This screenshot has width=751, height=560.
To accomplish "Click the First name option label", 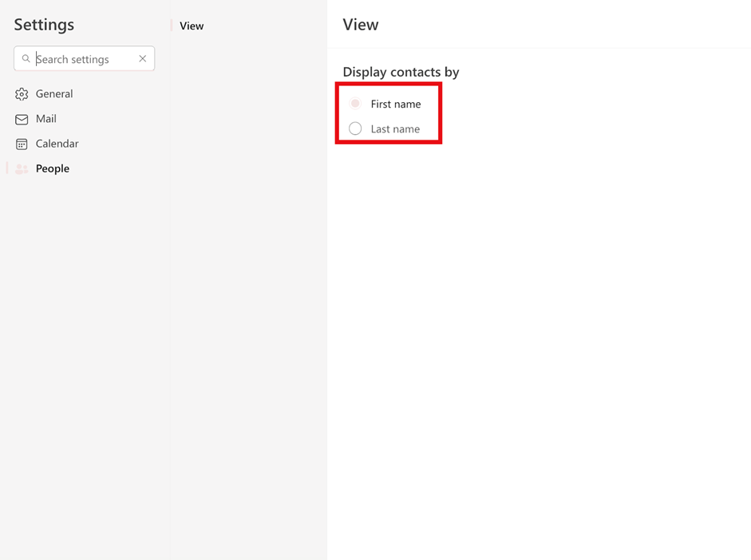I will point(396,104).
